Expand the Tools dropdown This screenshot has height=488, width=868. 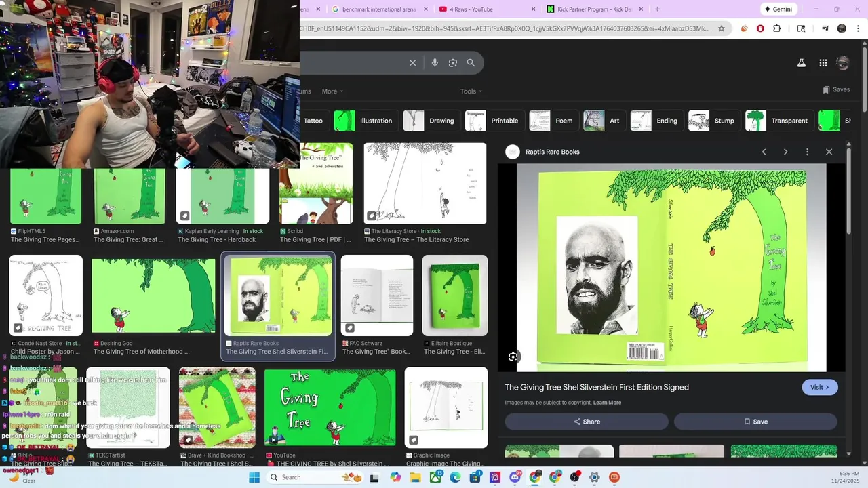[x=471, y=91]
